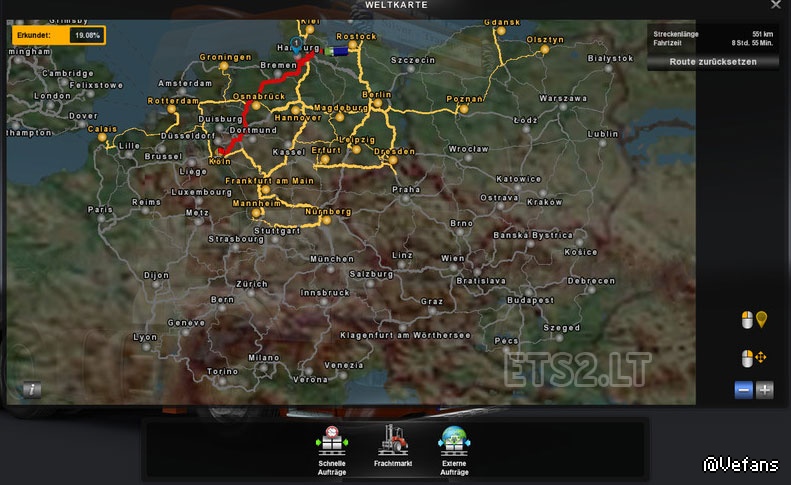The width and height of the screenshot is (791, 485).
Task: Select the Leipzig city marker
Action: [x=357, y=149]
